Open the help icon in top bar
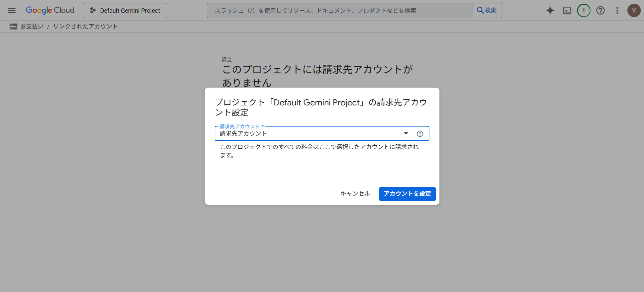The image size is (644, 292). pyautogui.click(x=600, y=11)
